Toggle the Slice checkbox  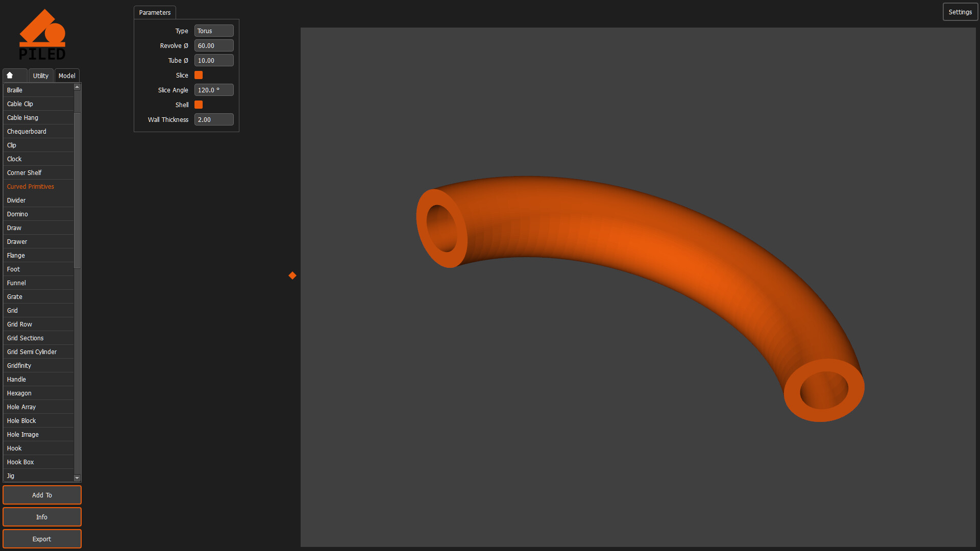tap(199, 75)
